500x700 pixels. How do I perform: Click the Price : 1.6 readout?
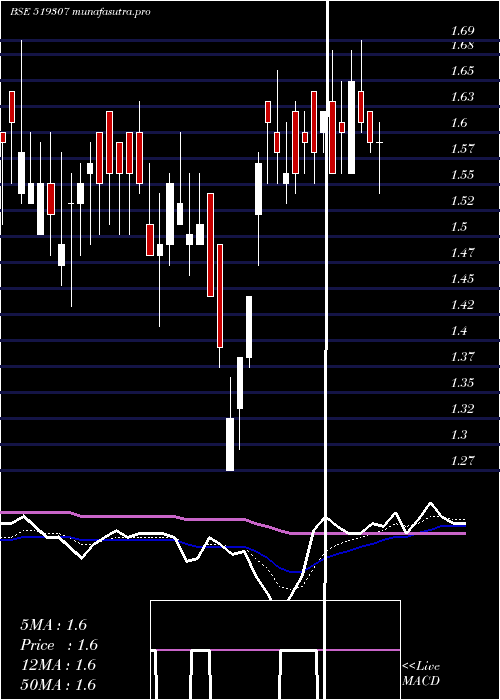(59, 645)
